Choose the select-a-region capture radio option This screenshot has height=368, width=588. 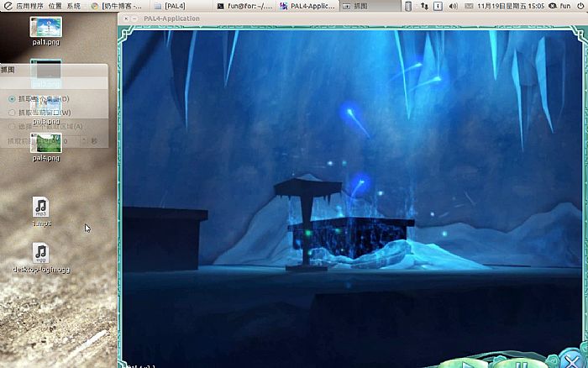pos(12,126)
